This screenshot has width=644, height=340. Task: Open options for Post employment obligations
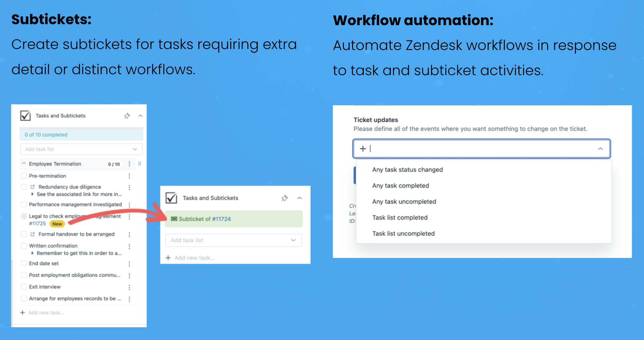pyautogui.click(x=129, y=276)
